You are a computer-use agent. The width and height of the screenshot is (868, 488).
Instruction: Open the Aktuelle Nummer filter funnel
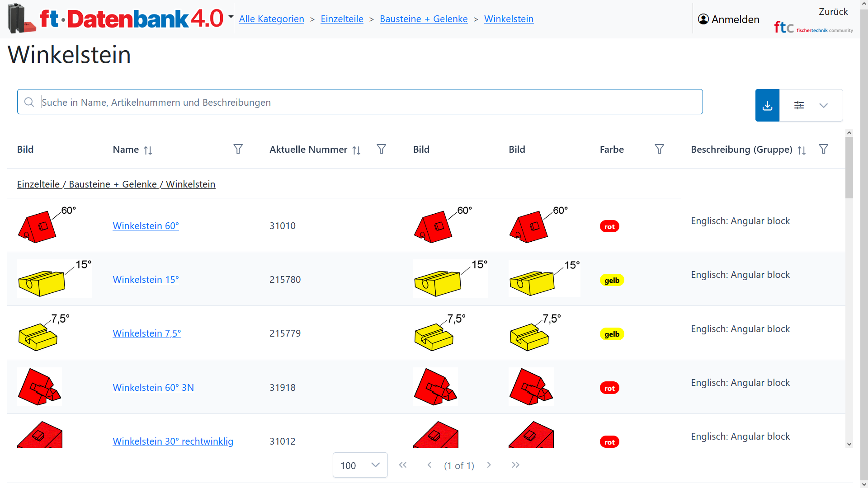pos(381,149)
